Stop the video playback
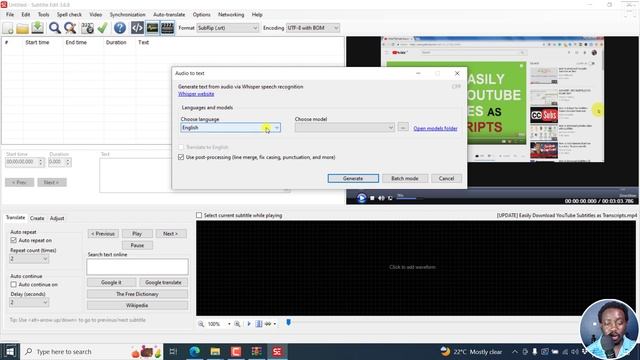The width and height of the screenshot is (640, 360). tap(372, 198)
